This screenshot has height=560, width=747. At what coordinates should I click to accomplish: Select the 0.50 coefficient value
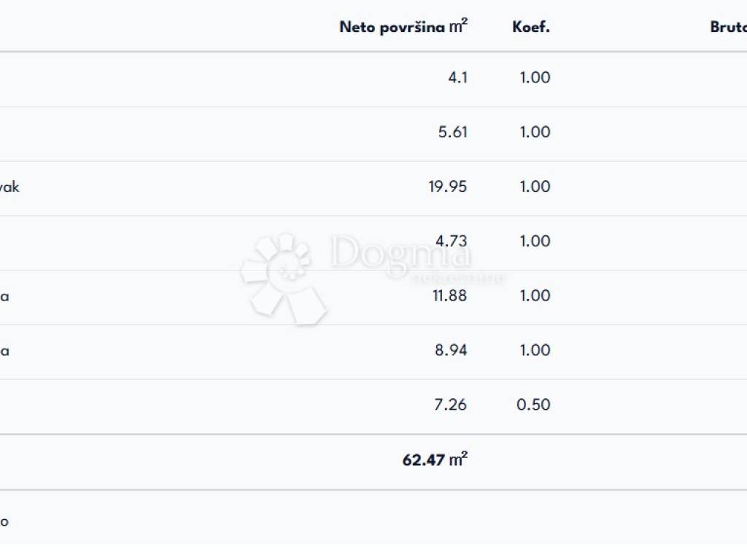pyautogui.click(x=533, y=405)
